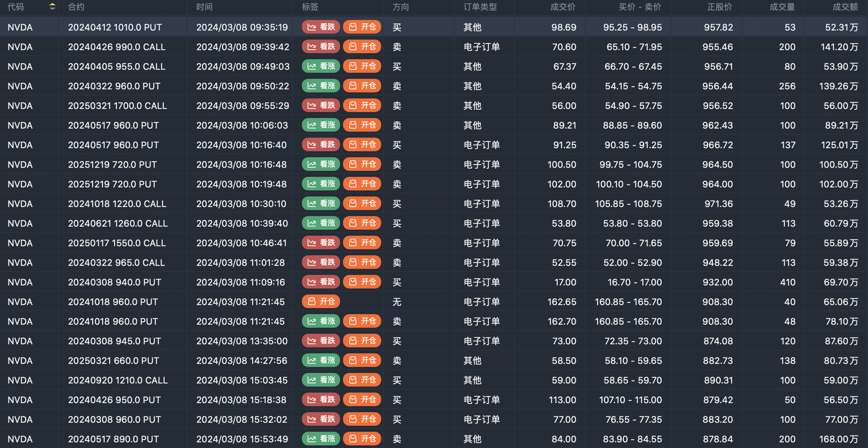The width and height of the screenshot is (868, 448).
Task: Click the lone 开仓 tag on the 11:21:45 无 direction row
Action: tap(321, 302)
